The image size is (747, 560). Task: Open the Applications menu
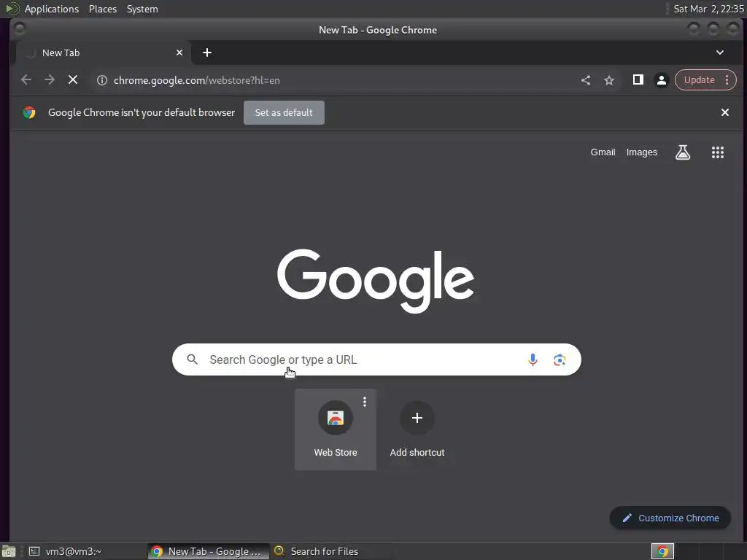click(x=52, y=9)
